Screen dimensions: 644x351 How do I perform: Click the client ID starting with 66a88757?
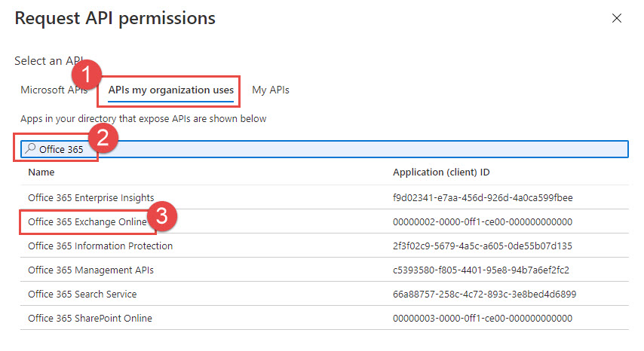484,294
